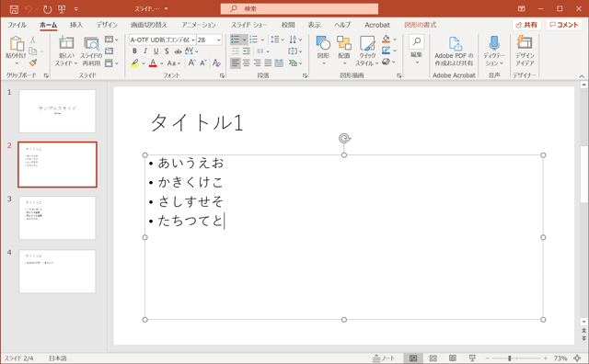
Task: Click the Save icon in title bar
Action: pyautogui.click(x=14, y=9)
